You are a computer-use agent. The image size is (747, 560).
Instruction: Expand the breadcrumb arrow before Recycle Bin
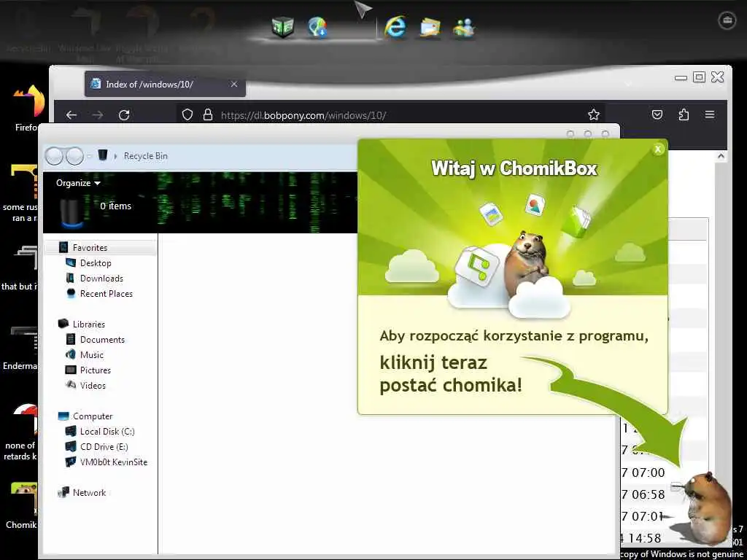click(115, 156)
